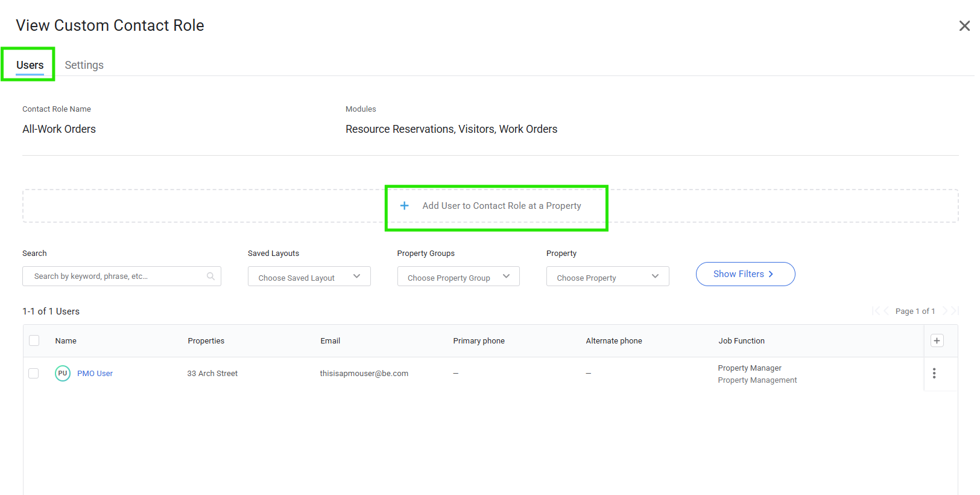Open the PMO User profile link
This screenshot has width=980, height=495.
click(x=95, y=374)
